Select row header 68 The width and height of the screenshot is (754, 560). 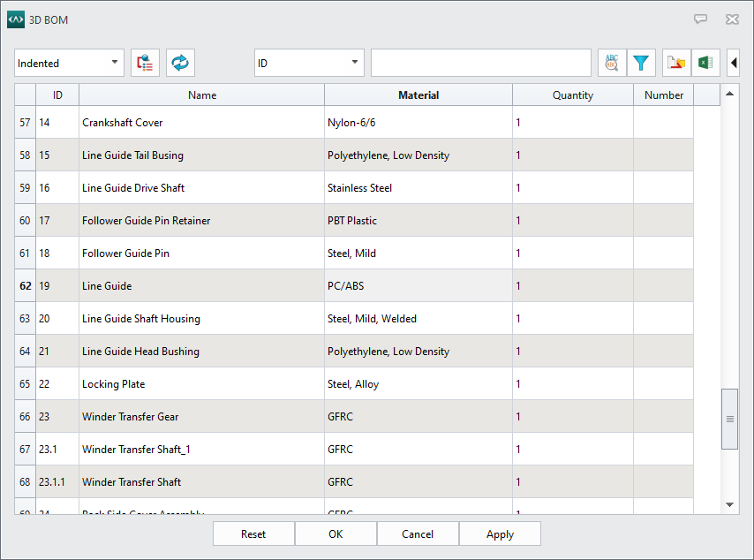[25, 482]
